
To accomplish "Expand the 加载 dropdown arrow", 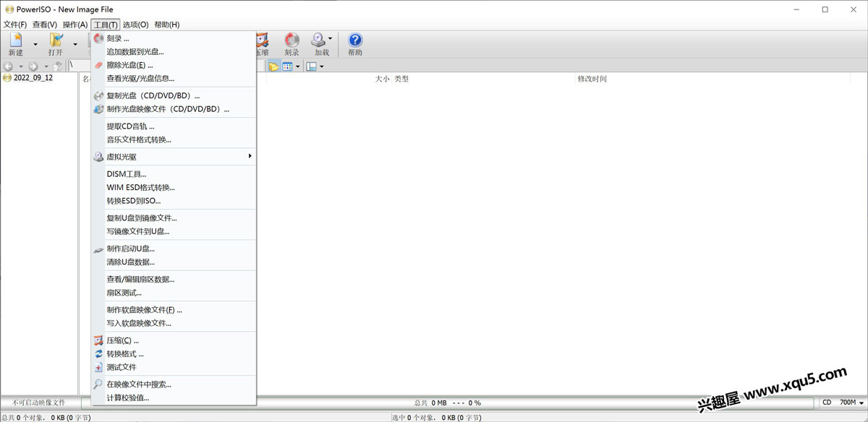I will tap(331, 39).
